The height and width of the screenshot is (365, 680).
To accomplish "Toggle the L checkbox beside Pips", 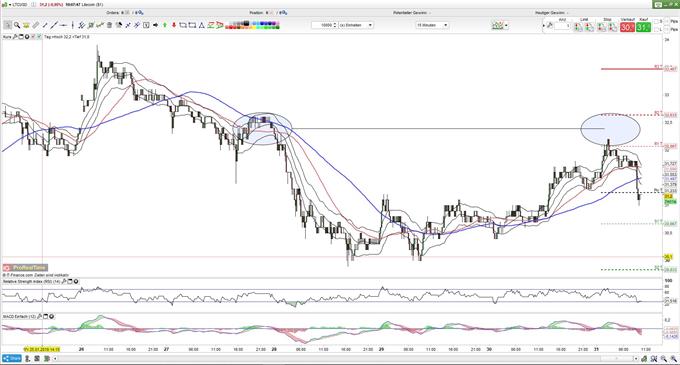I will point(657,29).
